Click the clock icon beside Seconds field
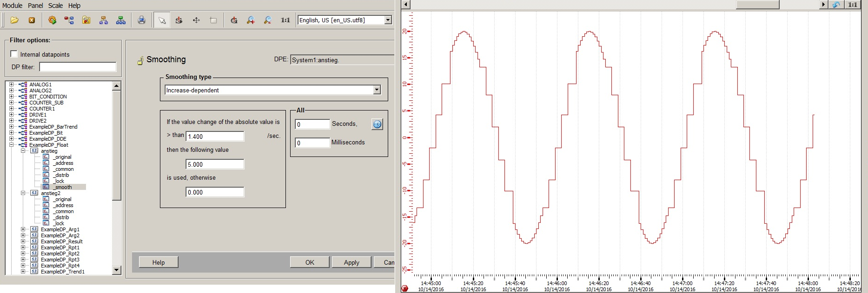Viewport: 868px width, 293px height. coord(377,124)
